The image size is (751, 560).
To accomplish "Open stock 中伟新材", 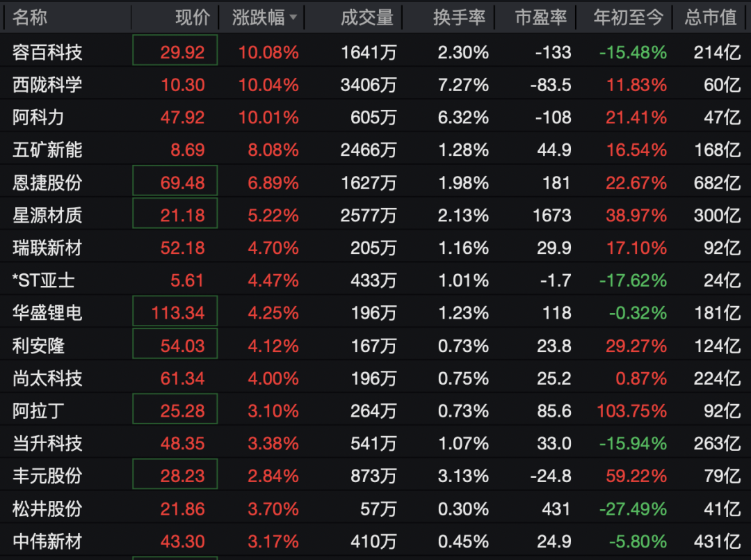I will (47, 541).
